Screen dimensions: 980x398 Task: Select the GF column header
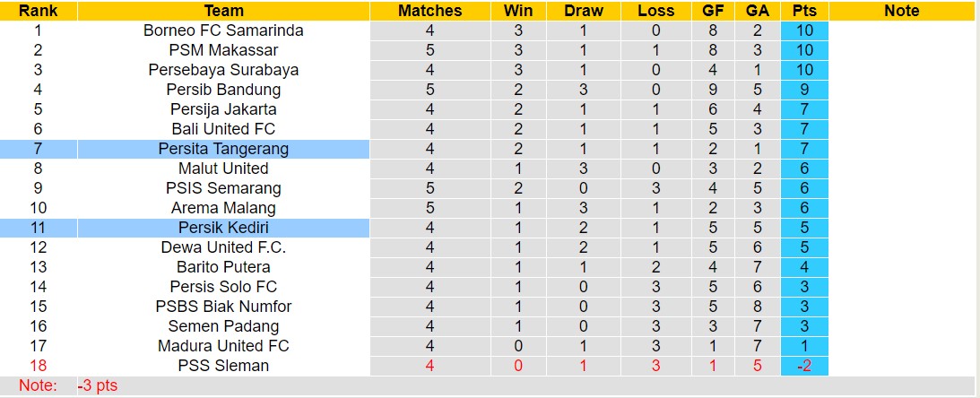[x=713, y=11]
